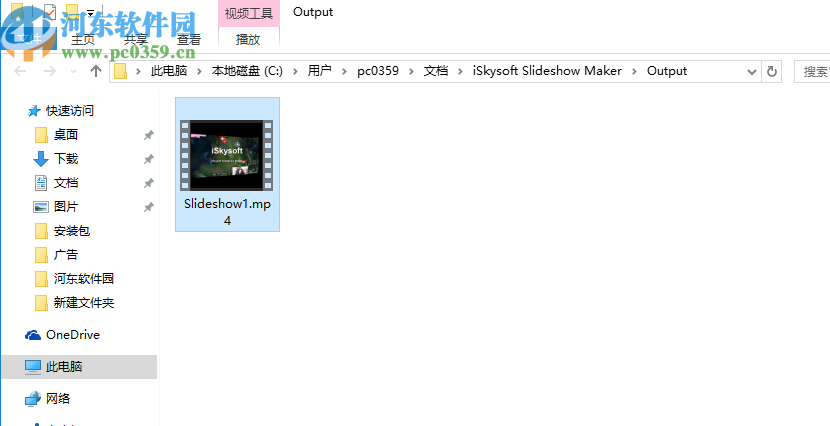Open 桌面 in quick access
Screen dimensions: 830x426
[x=66, y=135]
